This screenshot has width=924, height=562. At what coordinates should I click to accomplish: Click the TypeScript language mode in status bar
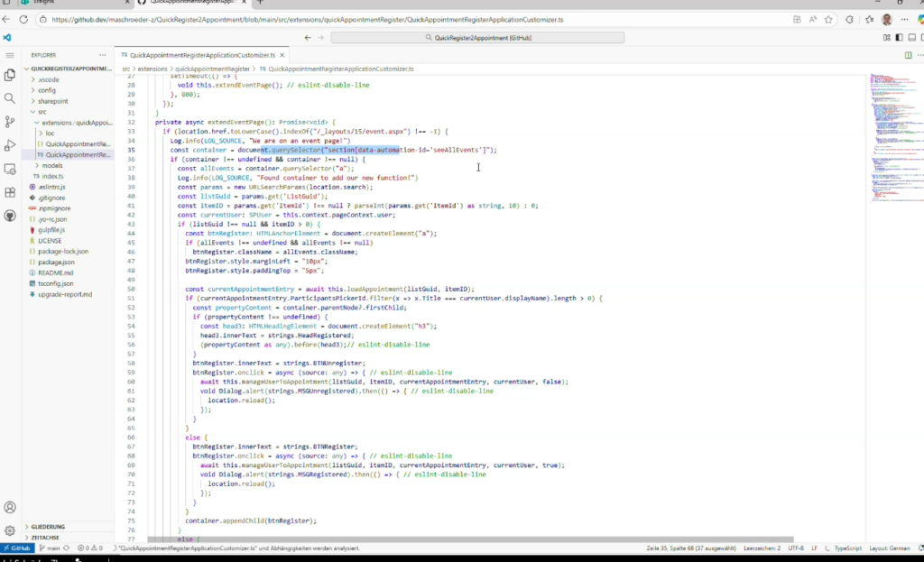point(847,548)
